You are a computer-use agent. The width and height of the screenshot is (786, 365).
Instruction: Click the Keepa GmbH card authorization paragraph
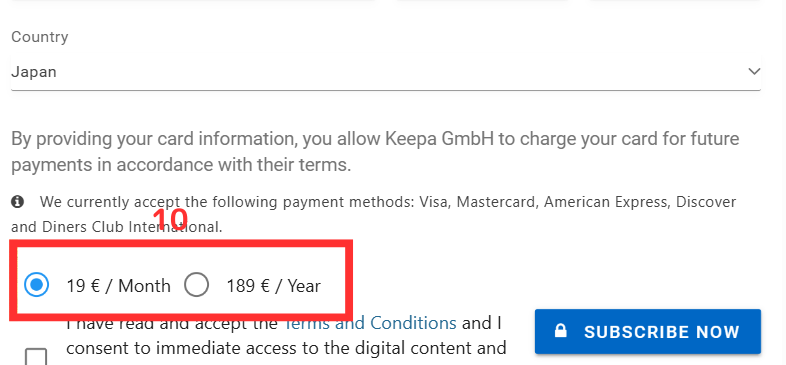coord(375,151)
